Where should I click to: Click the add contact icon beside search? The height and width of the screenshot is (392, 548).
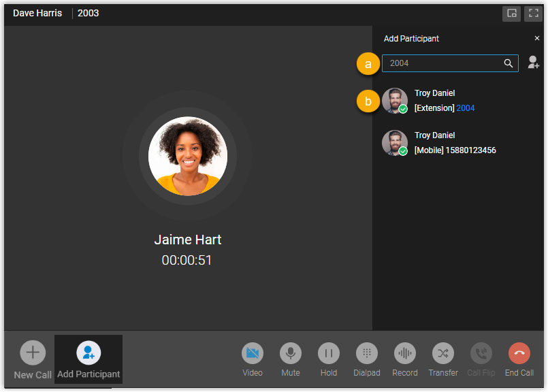coord(533,63)
